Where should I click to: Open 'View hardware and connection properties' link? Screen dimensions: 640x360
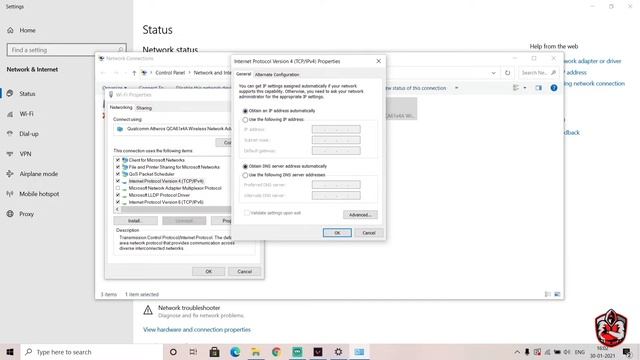[x=197, y=329]
